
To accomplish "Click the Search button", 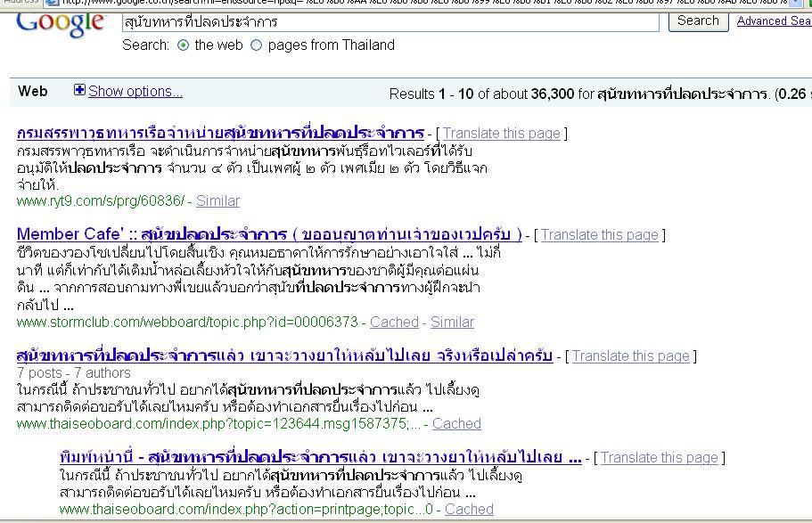I will 698,20.
